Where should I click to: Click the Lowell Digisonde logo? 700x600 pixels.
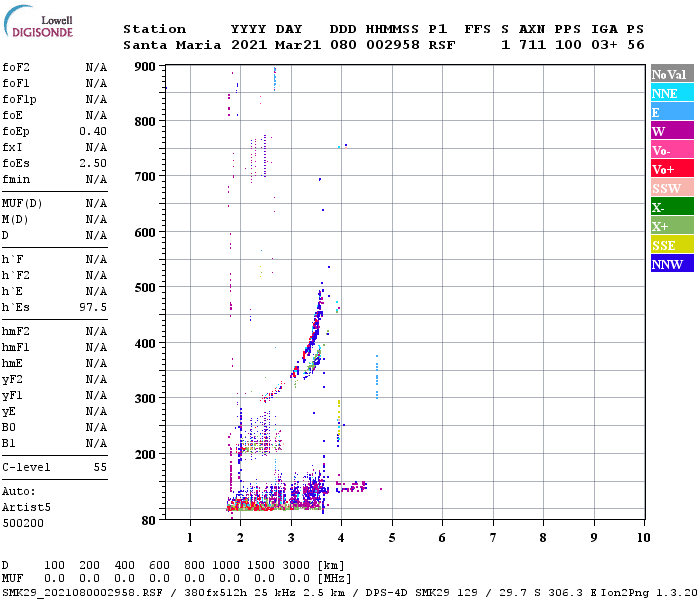tap(38, 22)
